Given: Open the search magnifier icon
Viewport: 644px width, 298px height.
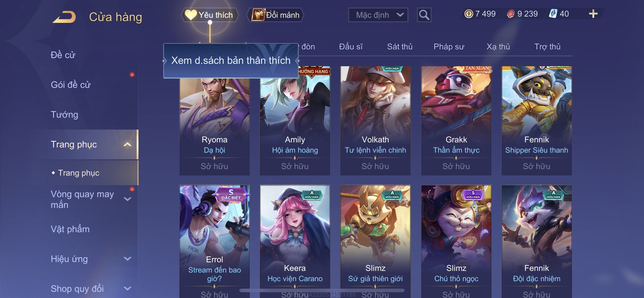Looking at the screenshot, I should pyautogui.click(x=424, y=15).
